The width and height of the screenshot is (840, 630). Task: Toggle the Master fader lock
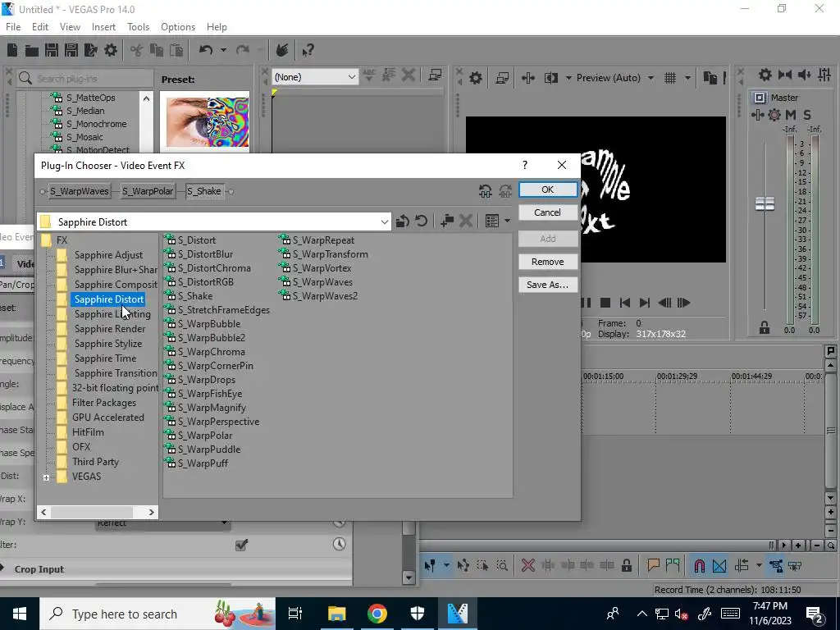point(765,328)
